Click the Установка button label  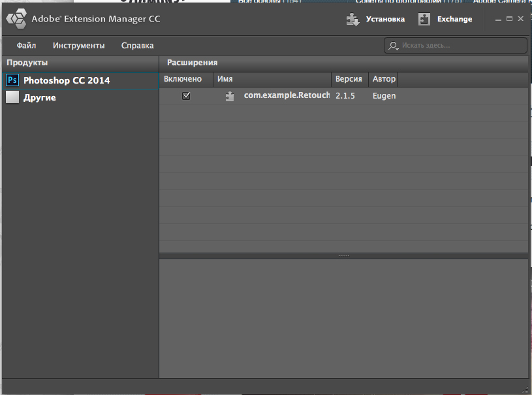pos(385,19)
